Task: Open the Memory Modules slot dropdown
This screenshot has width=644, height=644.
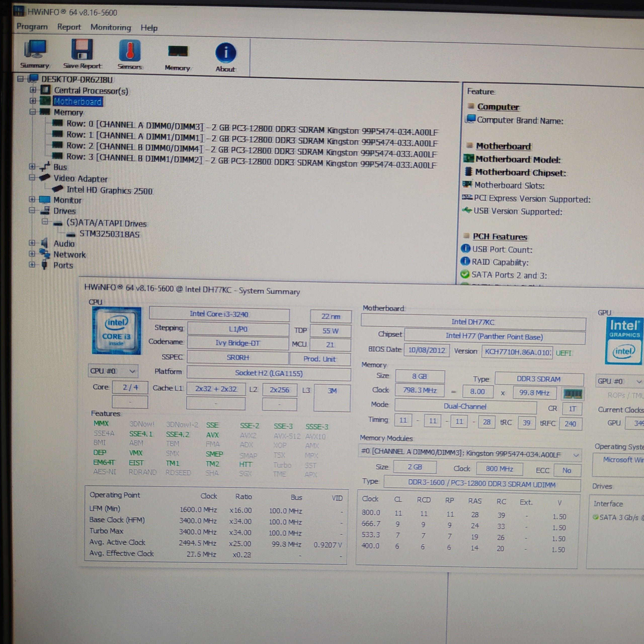Action: tap(470, 454)
